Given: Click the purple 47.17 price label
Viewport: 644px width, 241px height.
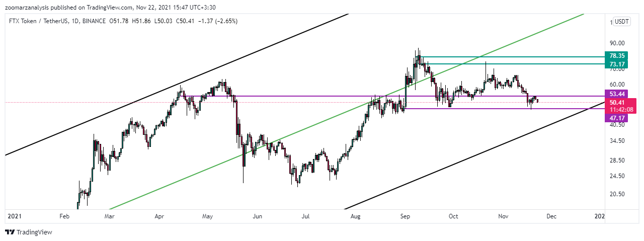Looking at the screenshot, I should point(617,118).
